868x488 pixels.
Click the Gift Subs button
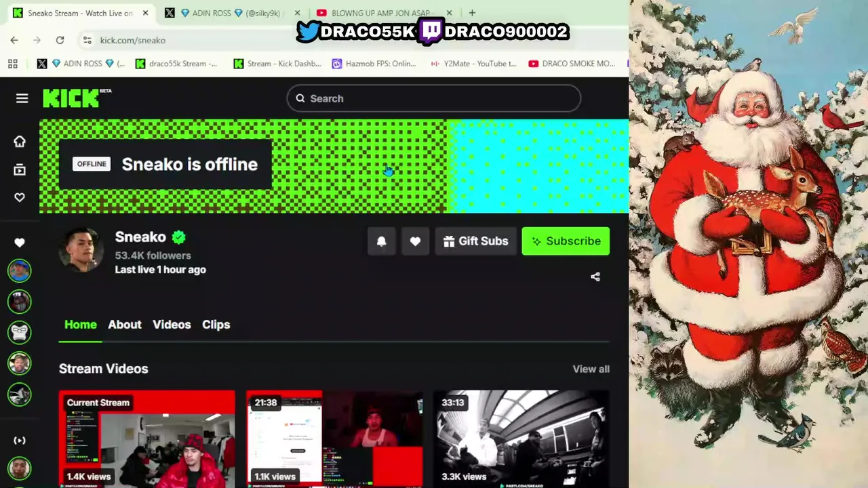tap(475, 241)
